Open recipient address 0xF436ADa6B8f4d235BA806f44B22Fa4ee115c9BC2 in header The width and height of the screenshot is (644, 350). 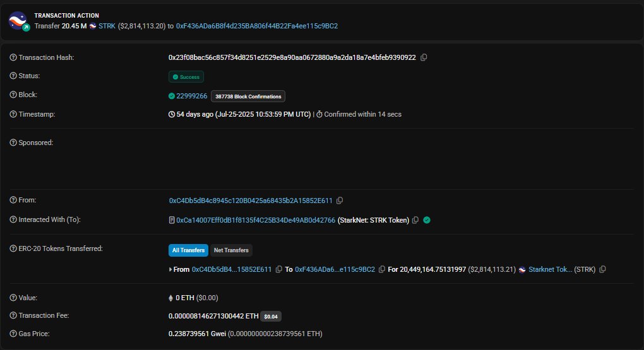[x=257, y=26]
